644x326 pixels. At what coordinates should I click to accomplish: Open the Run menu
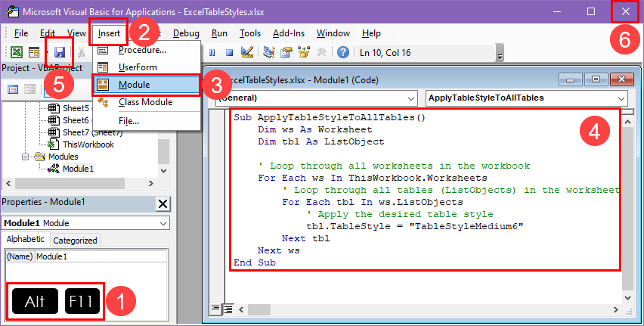point(219,33)
